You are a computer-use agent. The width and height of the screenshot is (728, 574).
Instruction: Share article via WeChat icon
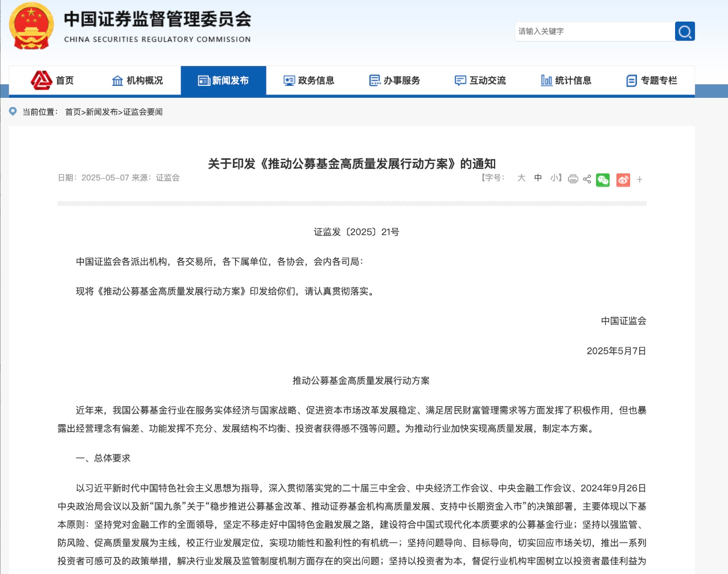point(603,180)
